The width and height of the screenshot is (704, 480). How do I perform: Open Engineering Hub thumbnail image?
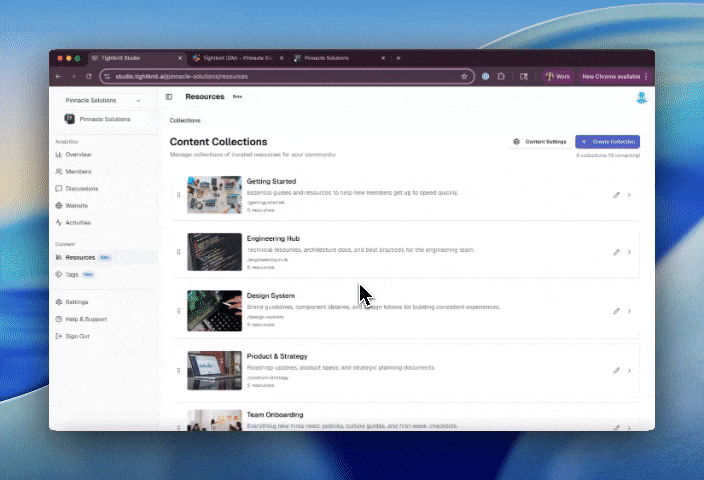click(x=214, y=252)
